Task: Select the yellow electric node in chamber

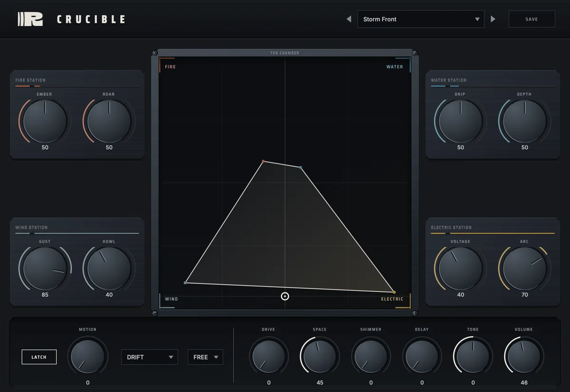Action: (394, 292)
